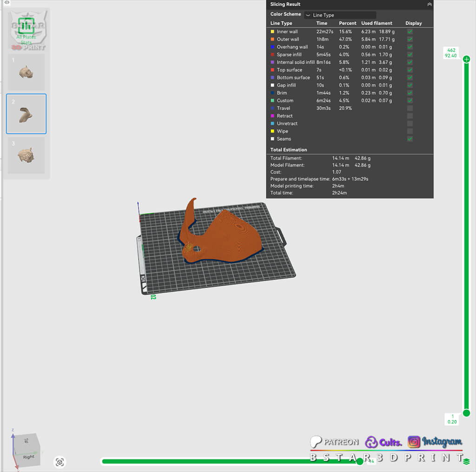Click the Outer wall orange color swatch
Screen dimensions: 476x472
pos(272,39)
